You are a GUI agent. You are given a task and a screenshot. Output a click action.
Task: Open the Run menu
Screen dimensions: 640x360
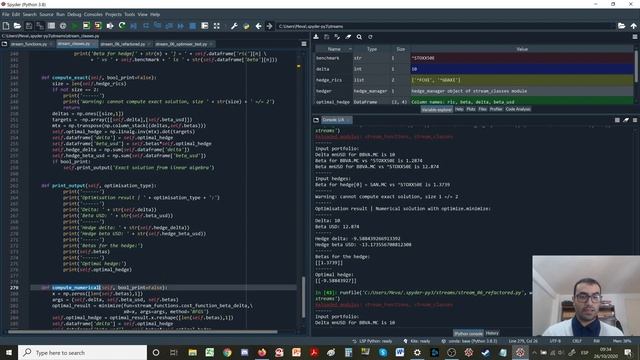pos(60,14)
